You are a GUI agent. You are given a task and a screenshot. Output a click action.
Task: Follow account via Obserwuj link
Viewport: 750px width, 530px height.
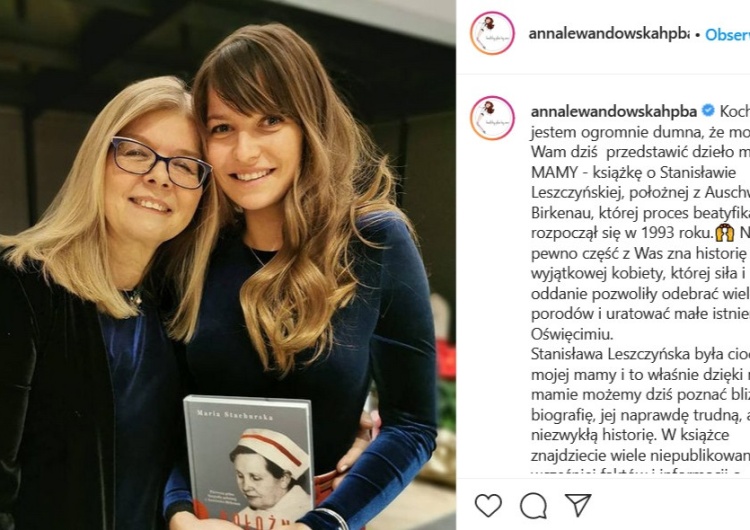(x=728, y=34)
